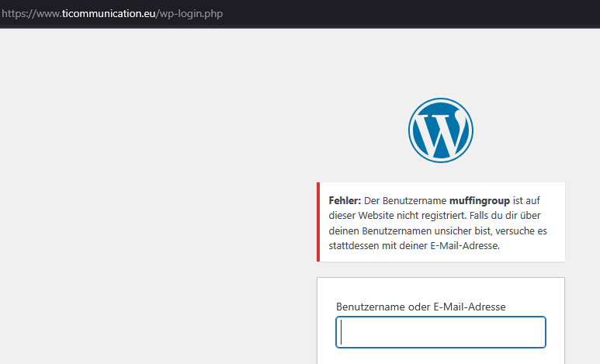
Task: Click 'ticommunication.eu' domain in the URL
Action: pos(109,14)
